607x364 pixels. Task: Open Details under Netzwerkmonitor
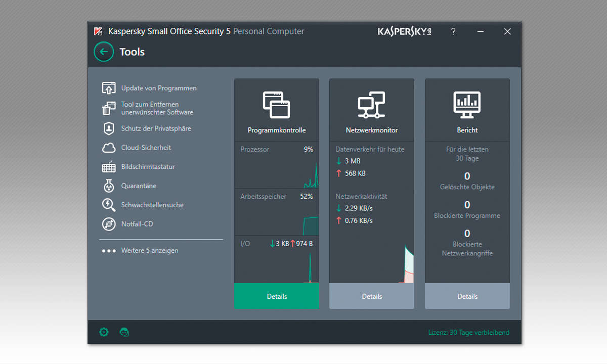(372, 296)
